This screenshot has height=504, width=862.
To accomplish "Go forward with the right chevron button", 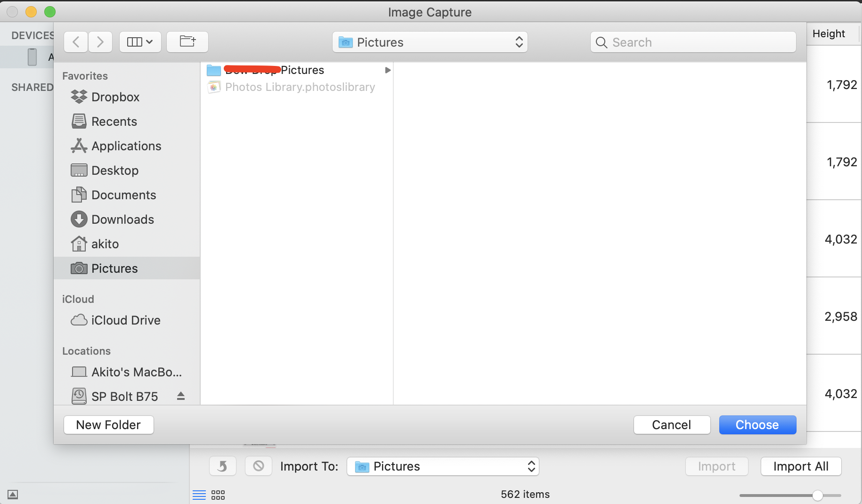I will click(x=100, y=42).
